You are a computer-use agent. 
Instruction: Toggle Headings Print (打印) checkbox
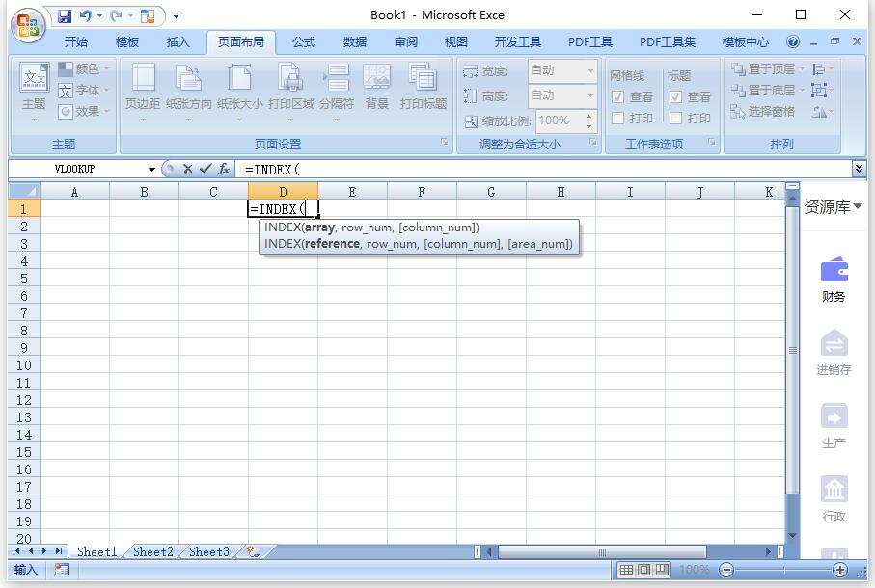[675, 119]
